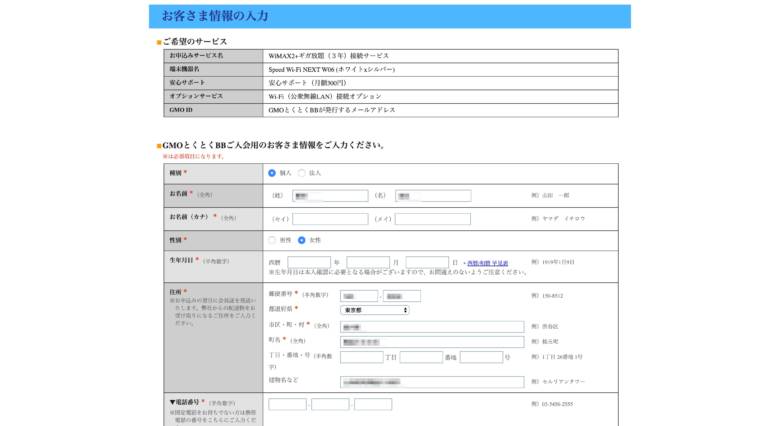This screenshot has width=780, height=426.
Task: Click the セイ katakana last name field
Action: point(330,219)
